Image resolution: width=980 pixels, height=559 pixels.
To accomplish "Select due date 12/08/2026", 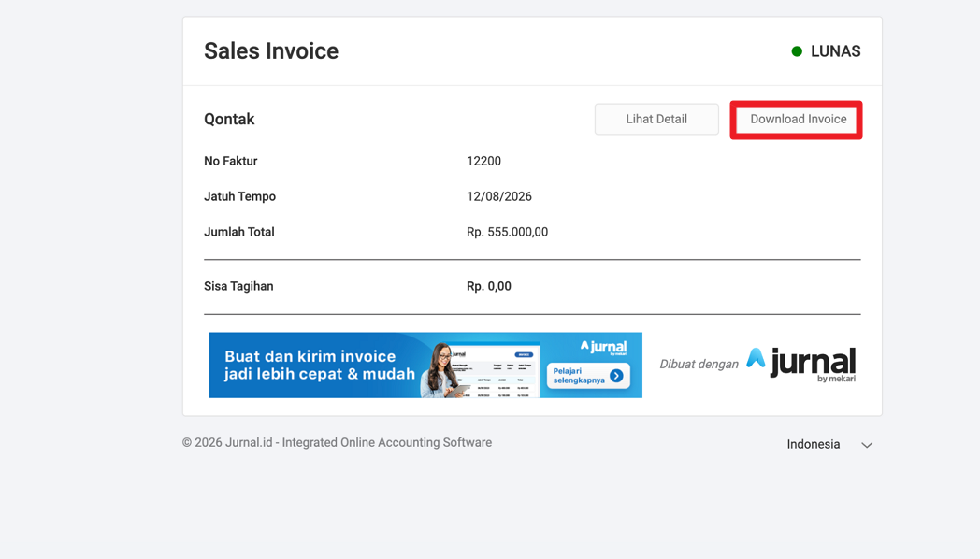I will point(499,196).
